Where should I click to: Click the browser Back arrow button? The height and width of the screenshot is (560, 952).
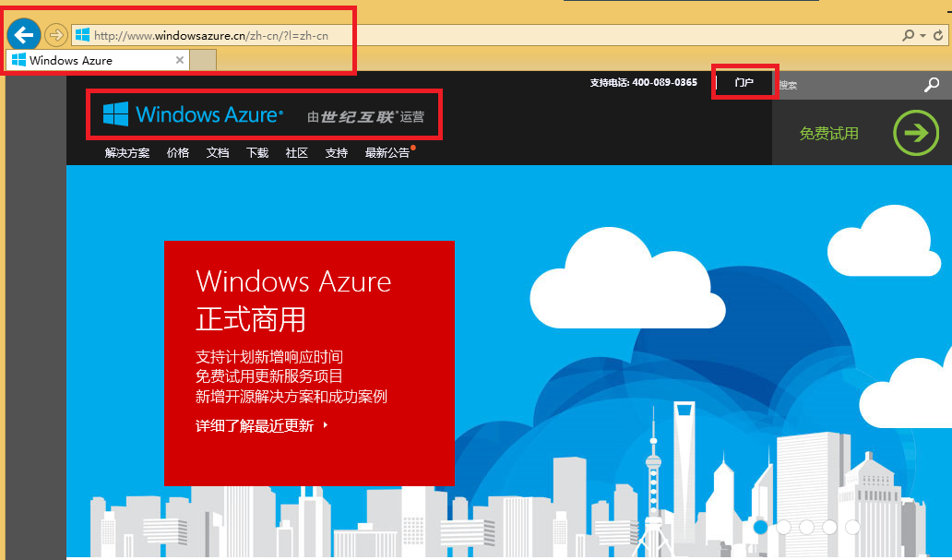[24, 35]
